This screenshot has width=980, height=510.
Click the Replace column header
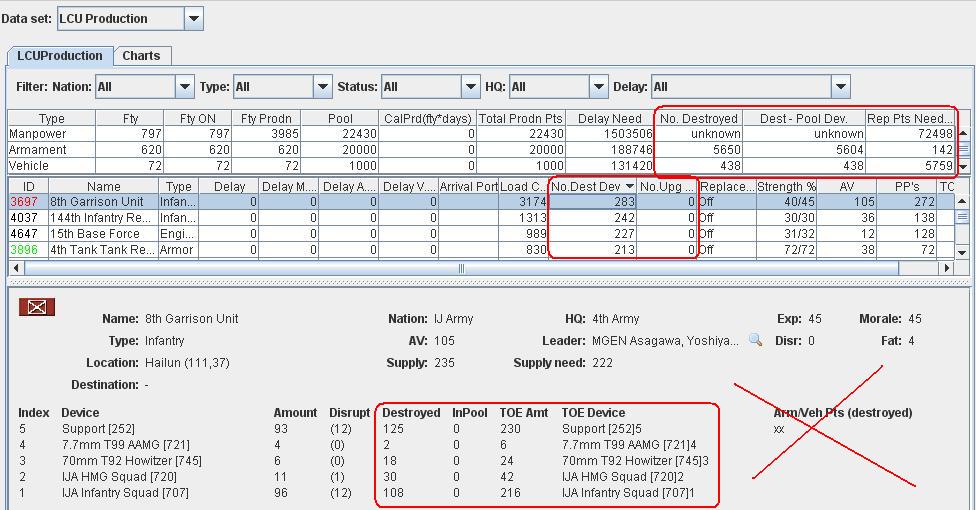coord(727,186)
